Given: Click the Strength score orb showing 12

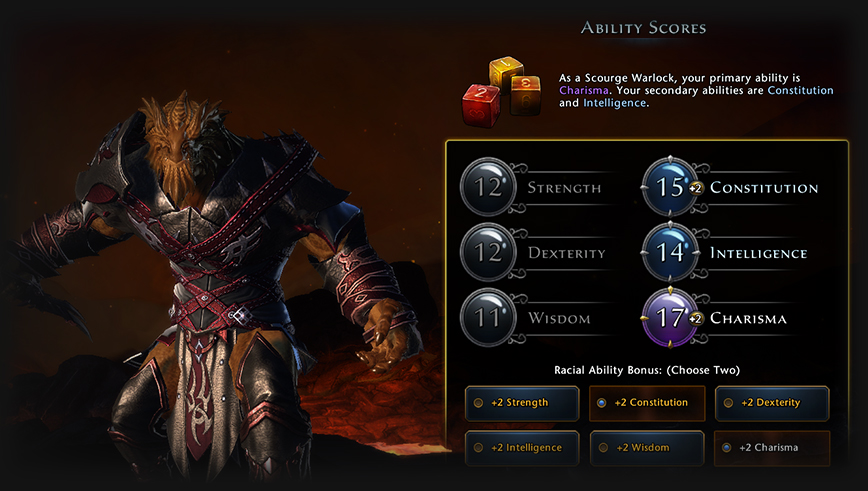Looking at the screenshot, I should [x=488, y=187].
